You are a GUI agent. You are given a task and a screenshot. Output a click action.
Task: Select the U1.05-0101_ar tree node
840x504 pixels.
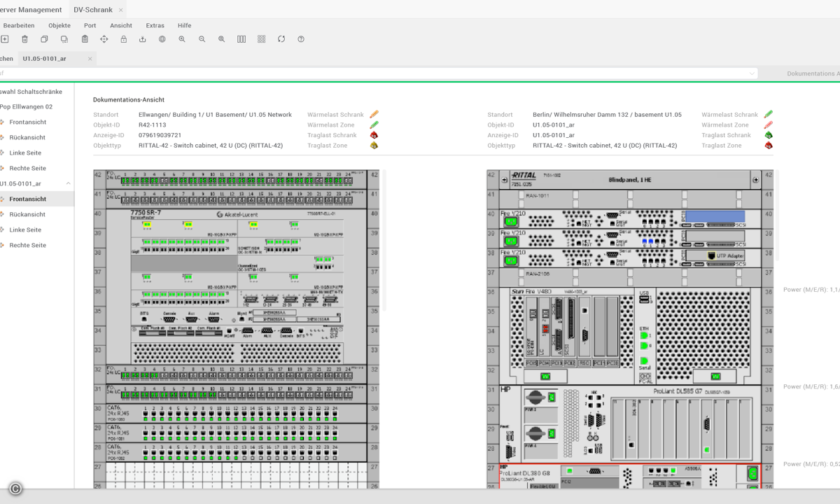21,184
